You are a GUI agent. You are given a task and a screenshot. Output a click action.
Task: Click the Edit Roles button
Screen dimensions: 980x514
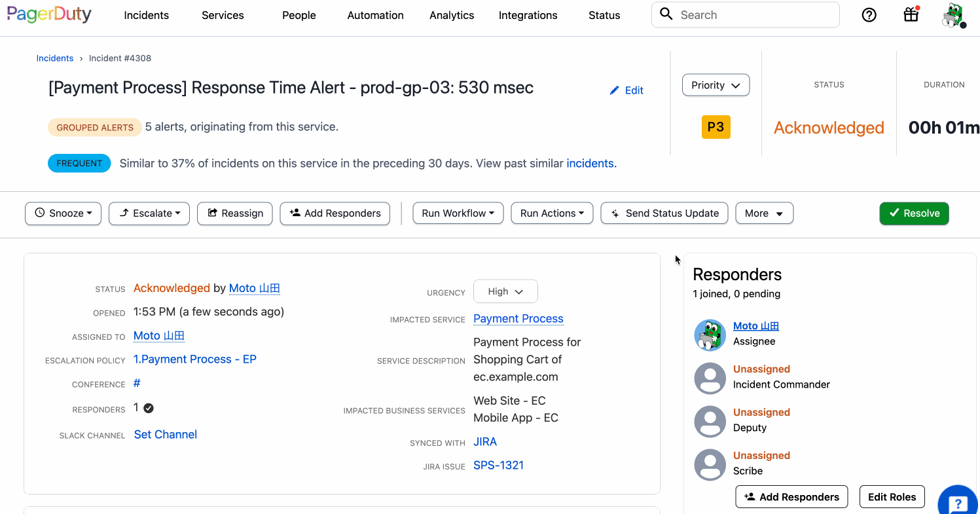tap(892, 496)
